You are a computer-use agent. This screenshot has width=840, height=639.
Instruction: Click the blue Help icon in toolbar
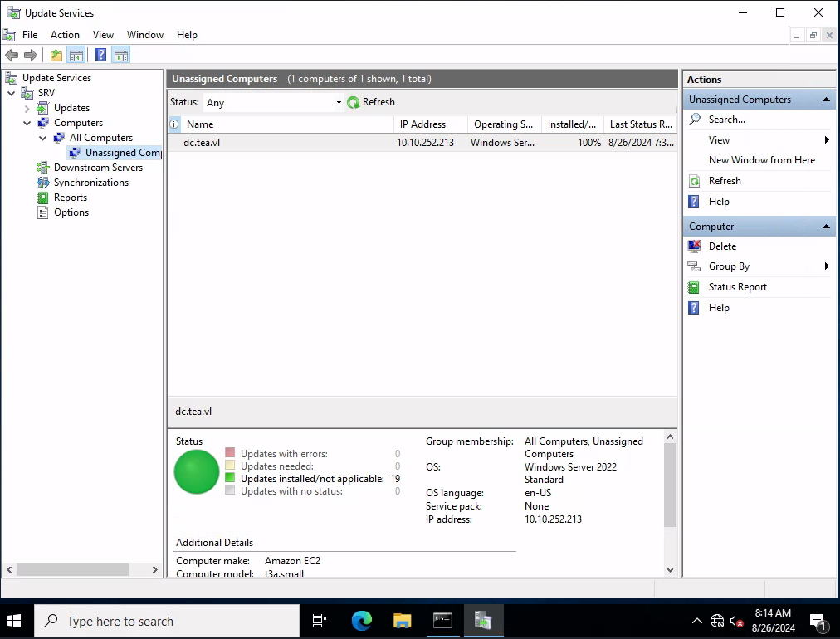pyautogui.click(x=100, y=56)
